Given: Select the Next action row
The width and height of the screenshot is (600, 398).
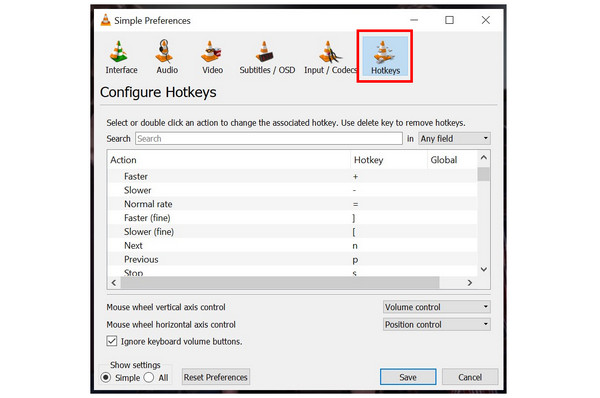Looking at the screenshot, I should (x=293, y=245).
